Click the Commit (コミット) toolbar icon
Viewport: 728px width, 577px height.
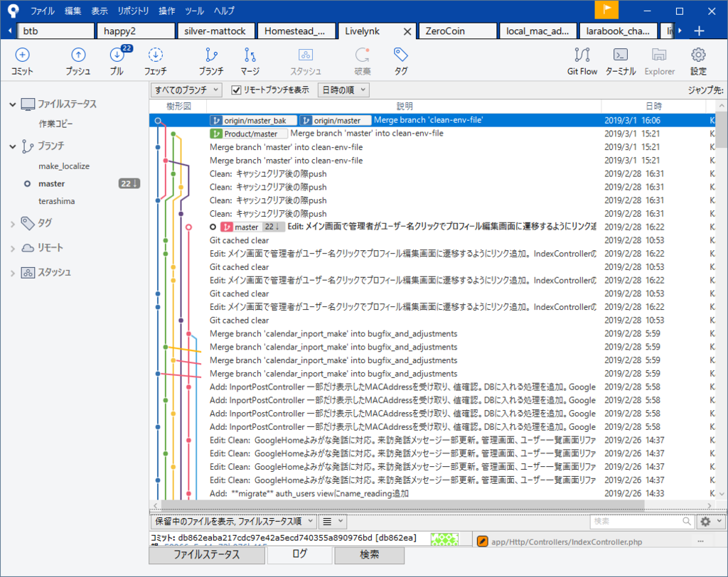22,61
